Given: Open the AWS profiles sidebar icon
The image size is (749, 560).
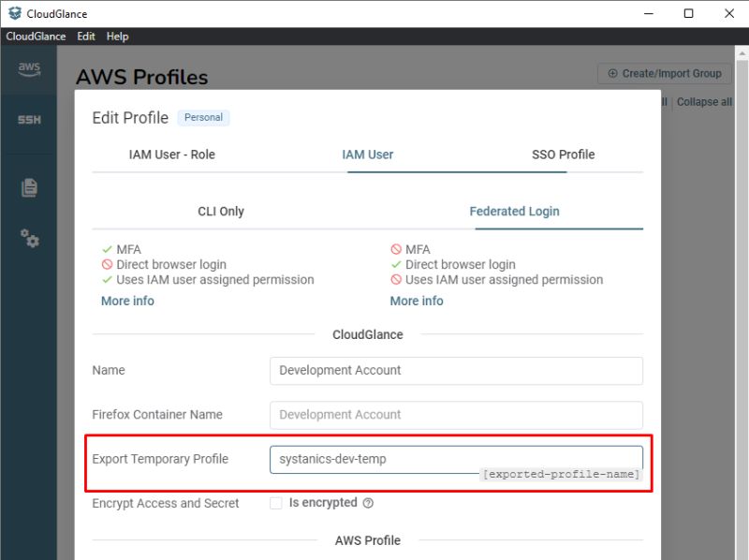Looking at the screenshot, I should [x=28, y=68].
